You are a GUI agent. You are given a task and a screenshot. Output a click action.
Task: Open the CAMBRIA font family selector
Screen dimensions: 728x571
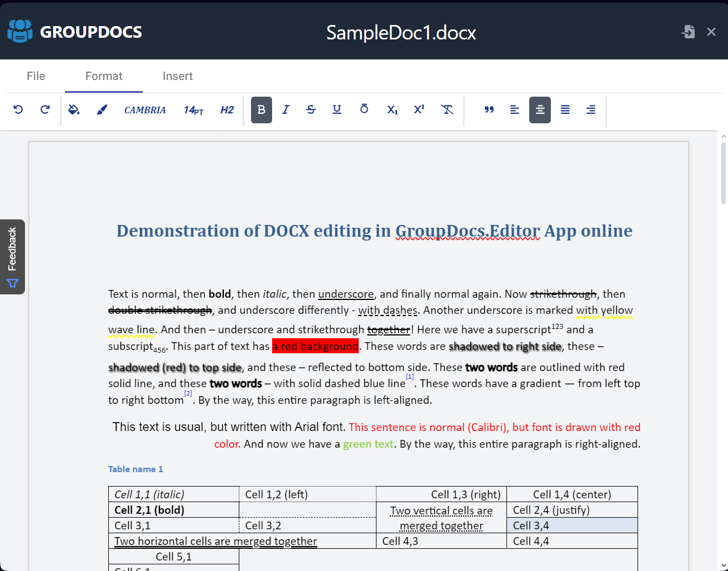tap(144, 110)
